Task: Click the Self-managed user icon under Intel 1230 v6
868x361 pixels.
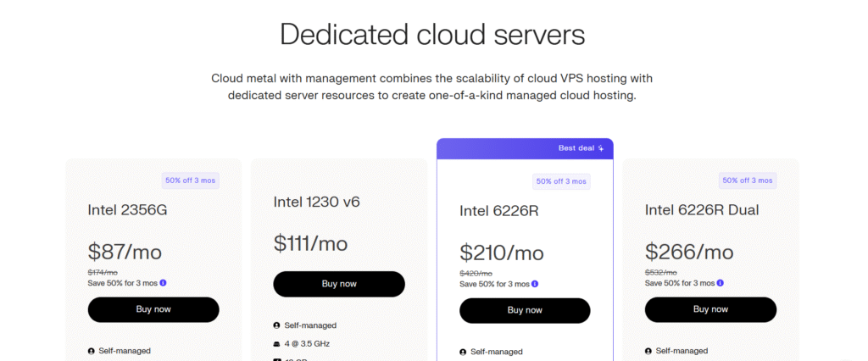Action: [x=277, y=325]
